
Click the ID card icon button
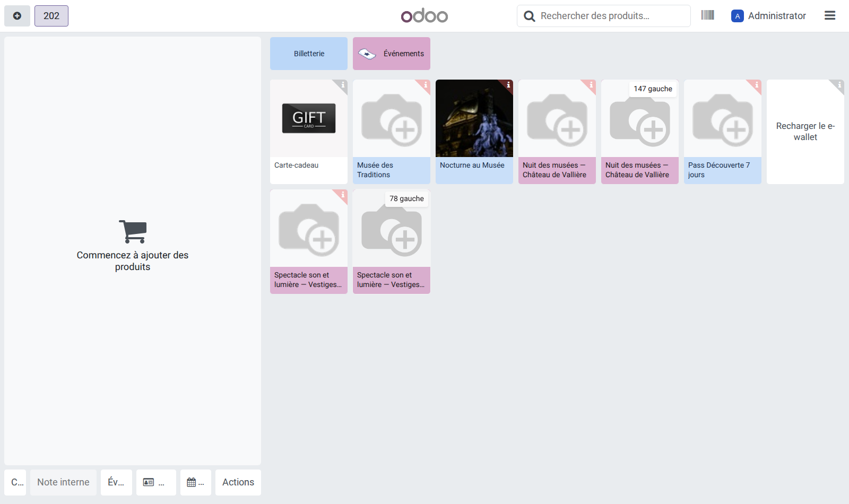tap(156, 482)
